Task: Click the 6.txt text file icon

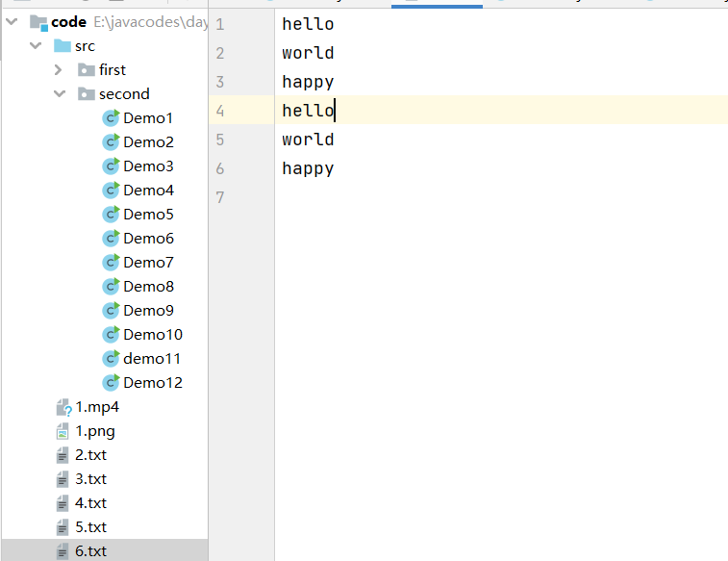Action: point(63,551)
